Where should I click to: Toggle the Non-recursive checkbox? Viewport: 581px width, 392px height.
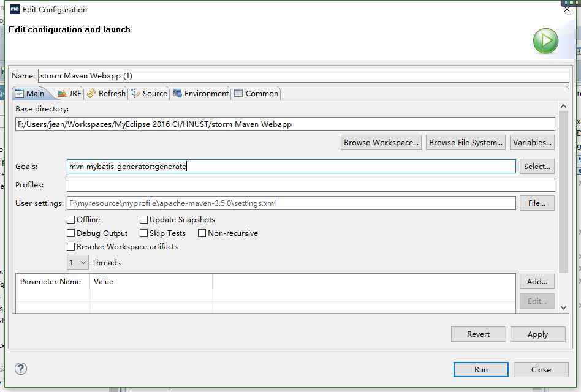[x=202, y=233]
